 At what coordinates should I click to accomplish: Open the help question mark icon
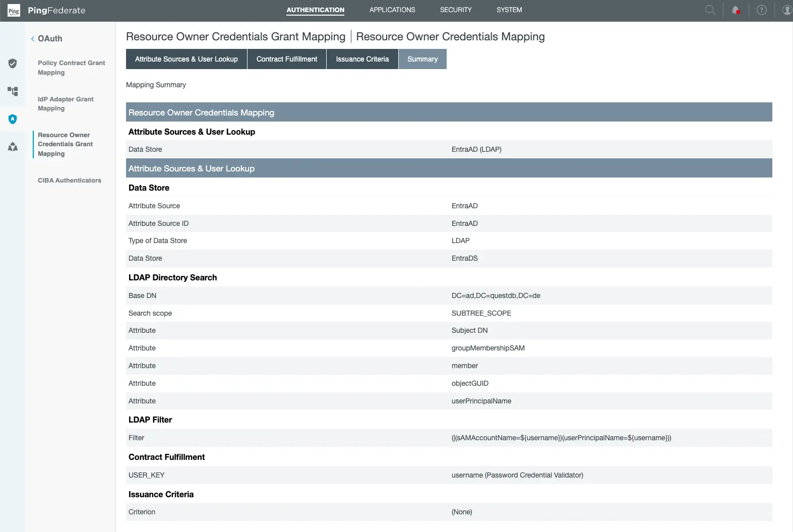[762, 10]
